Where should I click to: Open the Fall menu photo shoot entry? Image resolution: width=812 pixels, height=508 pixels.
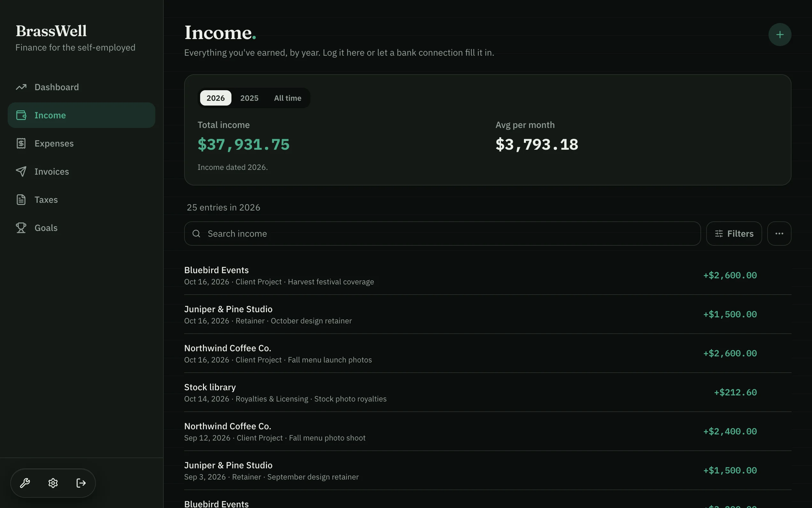coord(488,432)
